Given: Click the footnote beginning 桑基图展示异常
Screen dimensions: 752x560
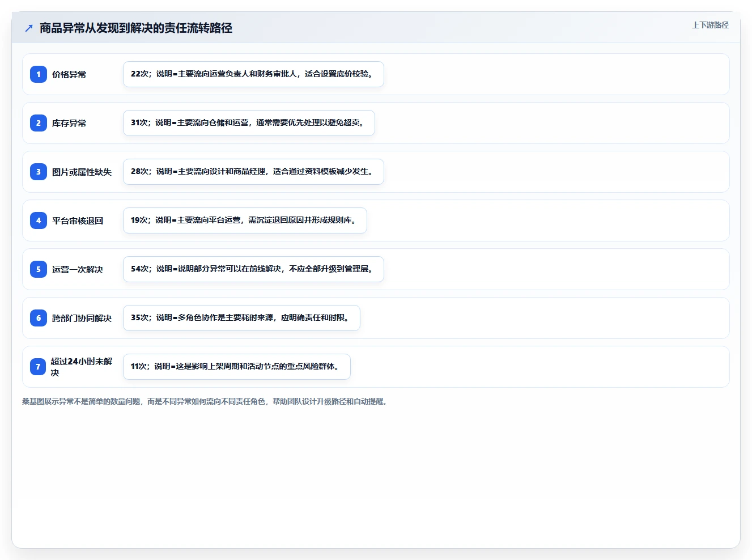Looking at the screenshot, I should (x=205, y=401).
